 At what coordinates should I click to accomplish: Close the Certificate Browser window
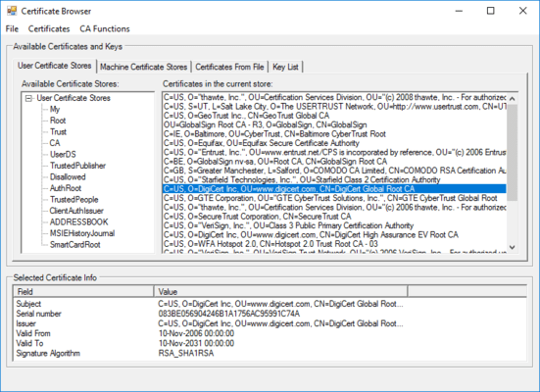coord(522,11)
